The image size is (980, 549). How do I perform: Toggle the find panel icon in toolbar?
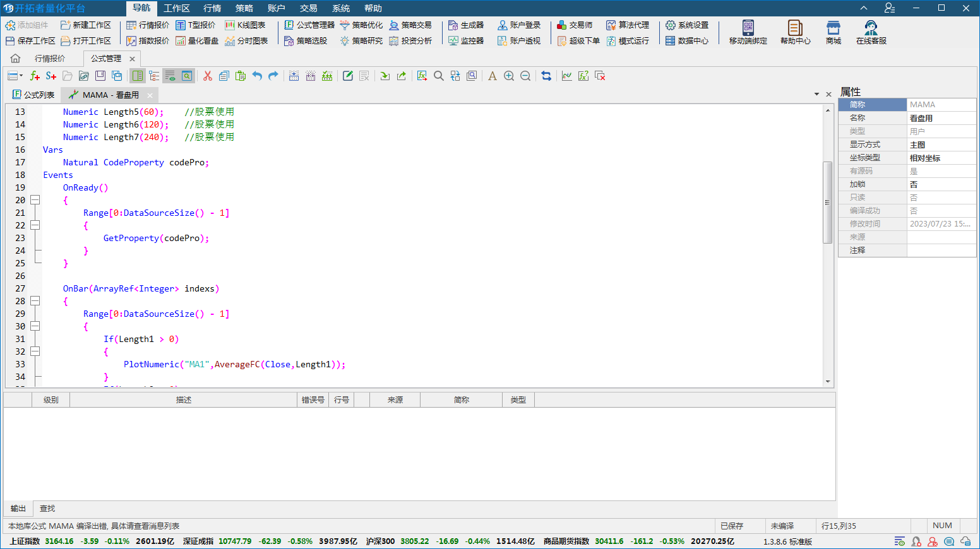[x=187, y=76]
